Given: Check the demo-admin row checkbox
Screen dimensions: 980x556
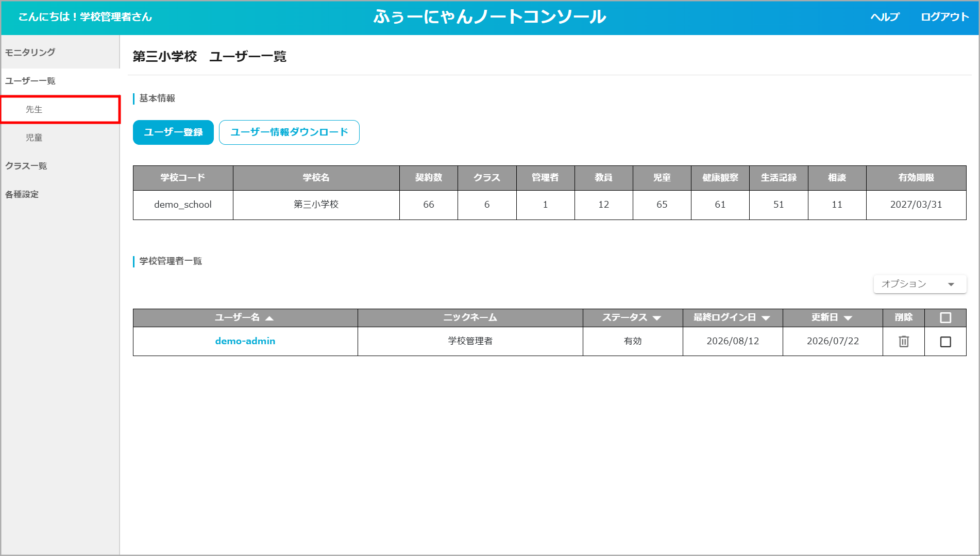Looking at the screenshot, I should click(x=945, y=342).
